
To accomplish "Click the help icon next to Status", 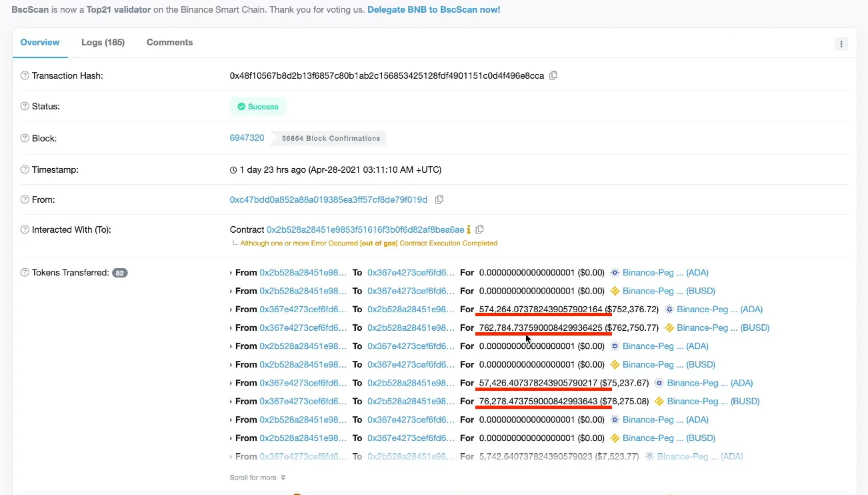I will (25, 107).
